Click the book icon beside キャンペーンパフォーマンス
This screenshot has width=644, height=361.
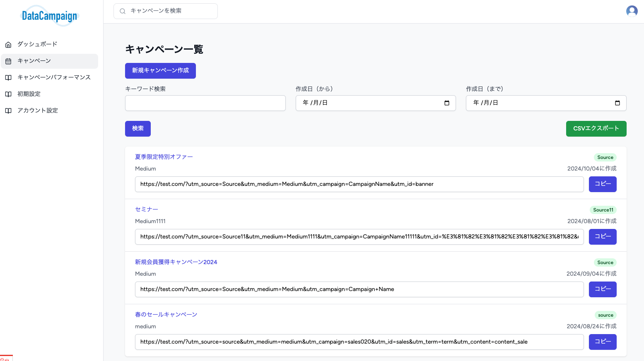coord(8,78)
